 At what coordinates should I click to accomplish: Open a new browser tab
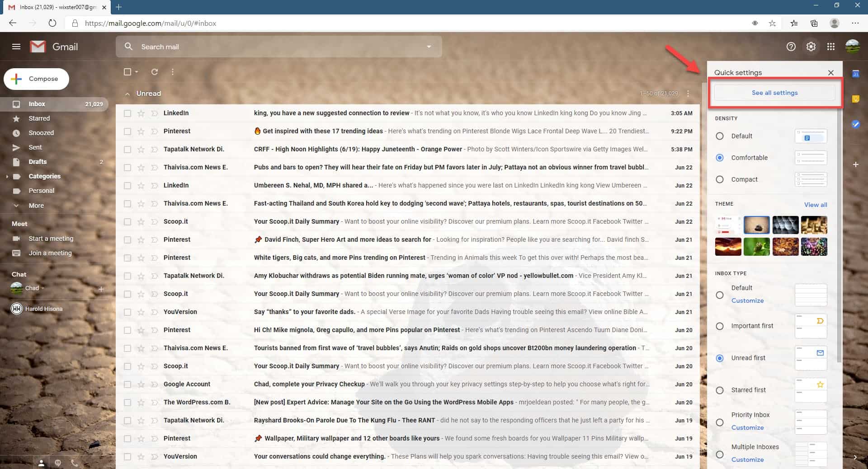click(x=118, y=7)
